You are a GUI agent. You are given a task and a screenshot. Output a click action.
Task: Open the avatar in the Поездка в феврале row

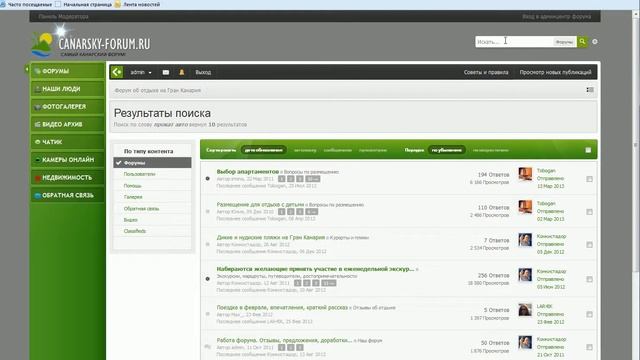[525, 310]
